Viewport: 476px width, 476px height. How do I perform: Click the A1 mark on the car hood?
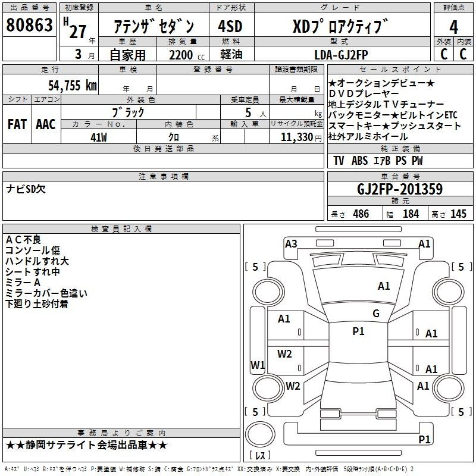pos(384,286)
